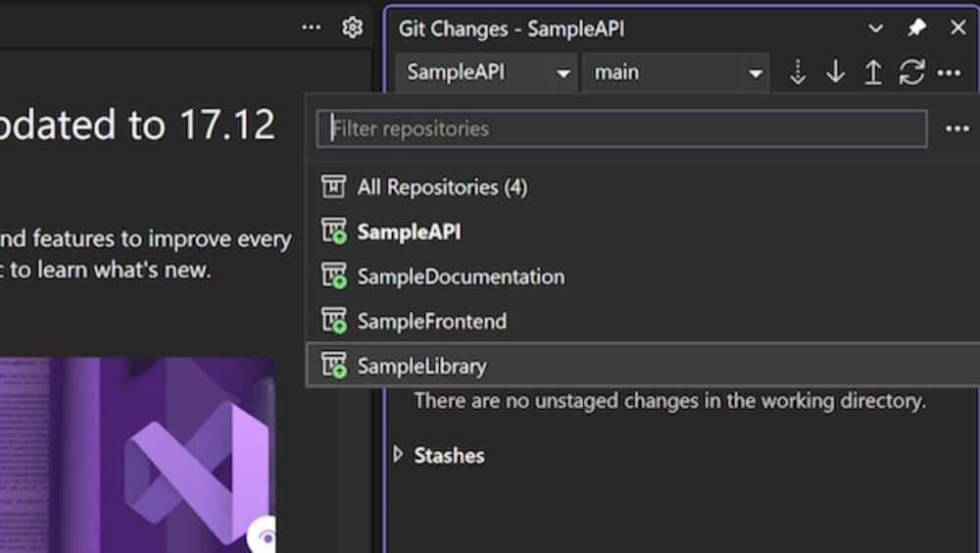Choose SampleAPI in repository list
980x553 pixels.
643,232
